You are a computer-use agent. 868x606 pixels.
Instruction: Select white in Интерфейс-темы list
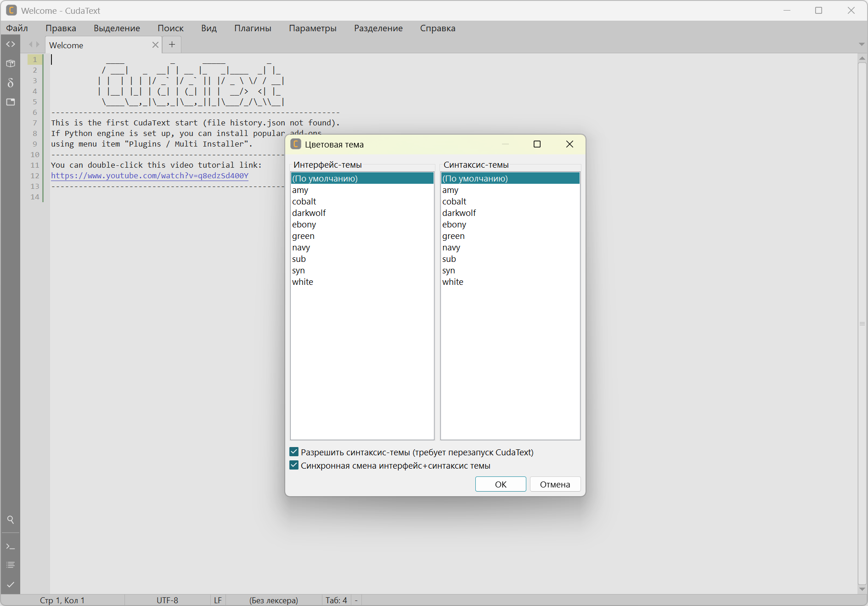[362, 282]
